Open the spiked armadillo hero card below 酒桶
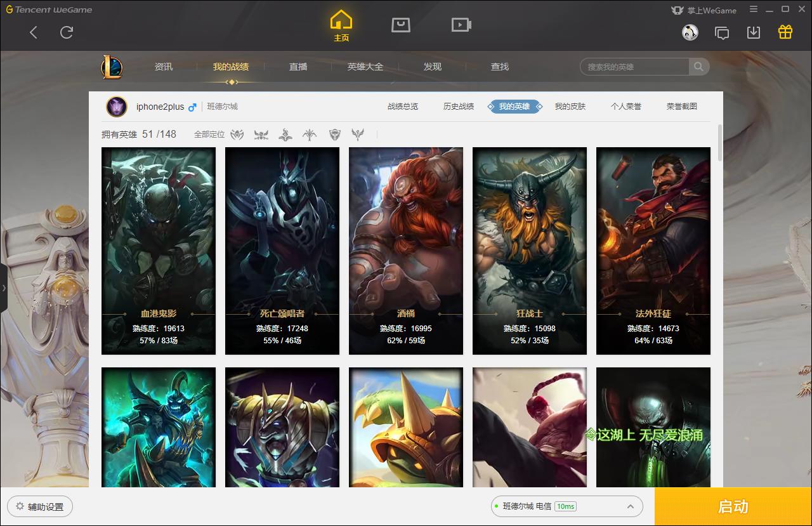This screenshot has width=812, height=526. point(406,428)
